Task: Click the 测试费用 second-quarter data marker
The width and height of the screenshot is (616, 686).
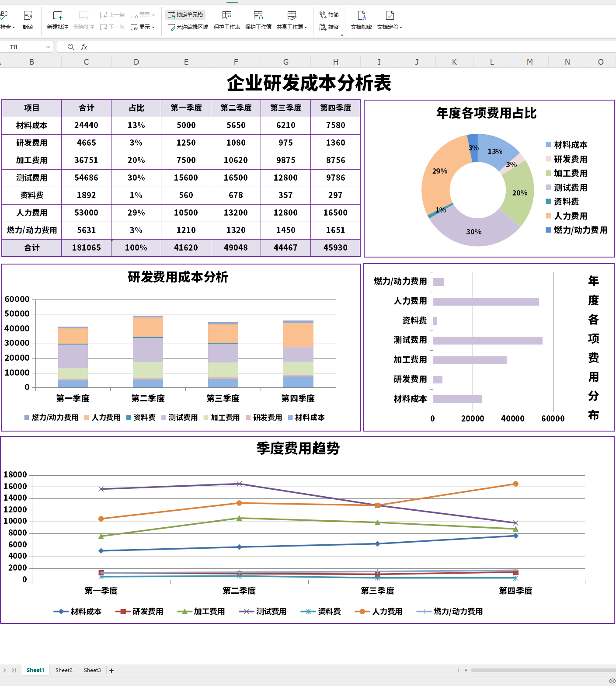Action: click(x=239, y=484)
